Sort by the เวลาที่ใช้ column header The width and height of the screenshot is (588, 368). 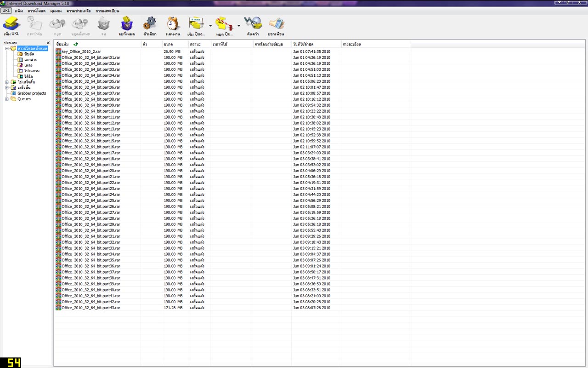tap(232, 44)
